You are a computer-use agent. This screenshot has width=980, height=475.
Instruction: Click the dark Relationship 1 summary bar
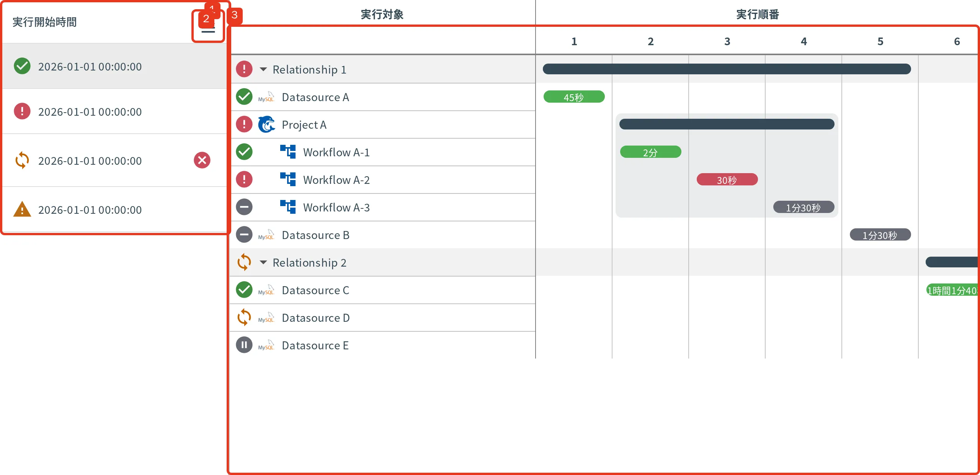(x=727, y=69)
